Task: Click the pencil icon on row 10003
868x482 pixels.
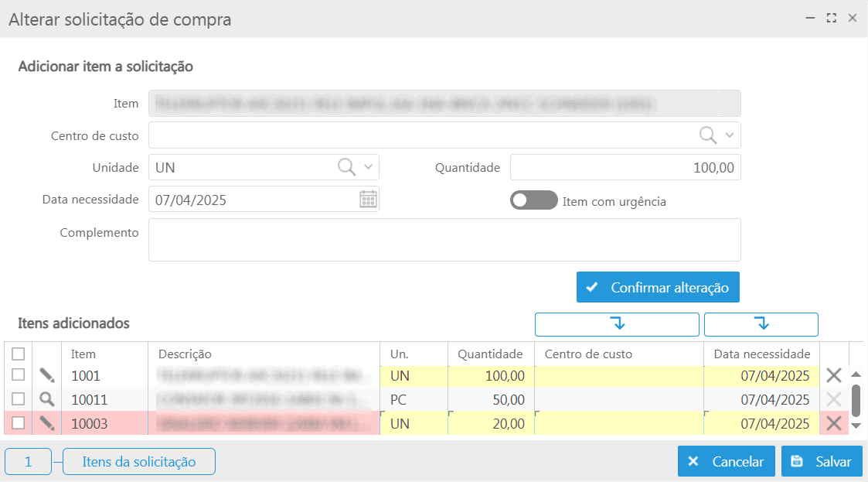Action: [x=48, y=423]
